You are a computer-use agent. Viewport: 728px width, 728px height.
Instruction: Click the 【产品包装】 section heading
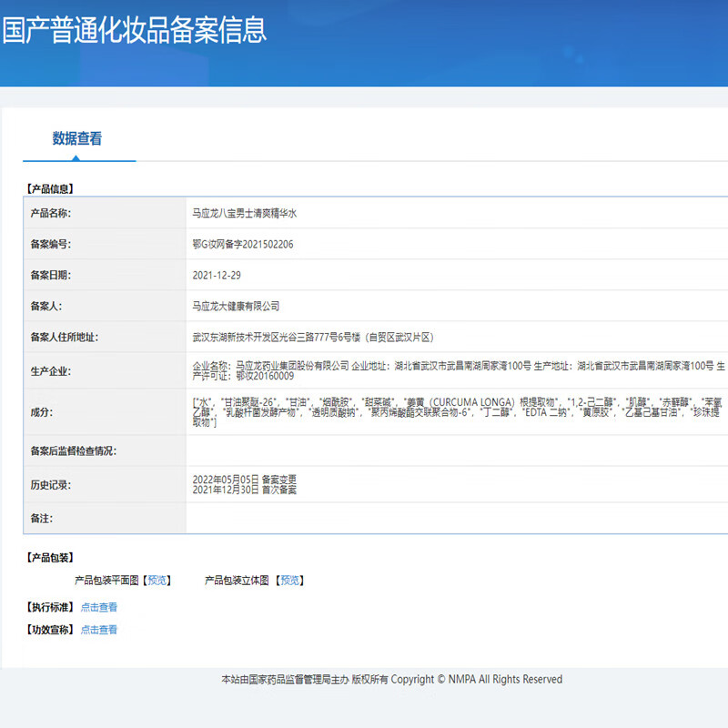click(50, 558)
